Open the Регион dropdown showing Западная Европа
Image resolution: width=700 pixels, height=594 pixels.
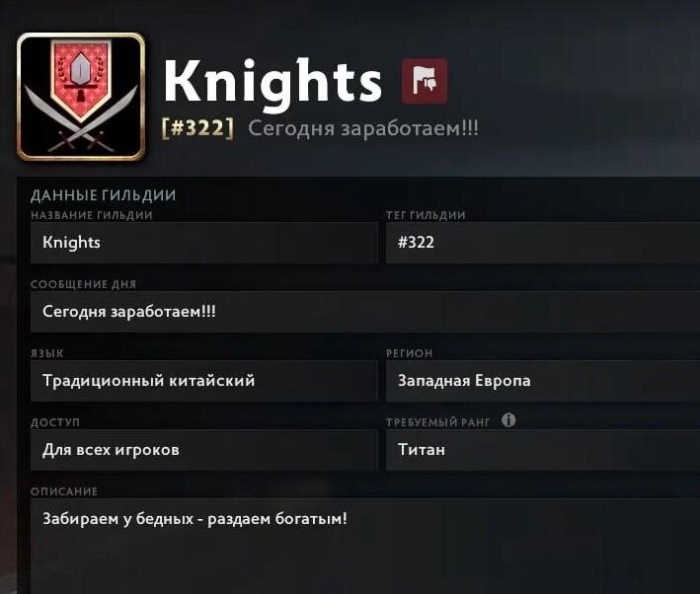tap(542, 381)
